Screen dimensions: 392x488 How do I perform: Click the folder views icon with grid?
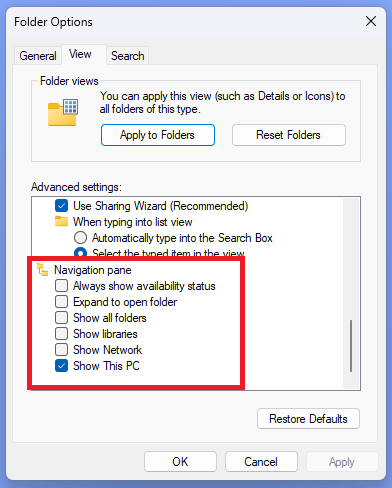[x=63, y=112]
